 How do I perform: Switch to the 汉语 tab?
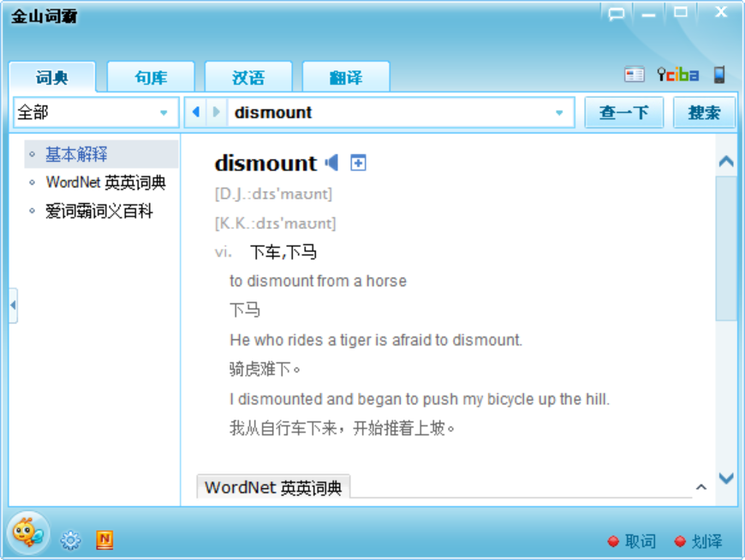click(248, 77)
